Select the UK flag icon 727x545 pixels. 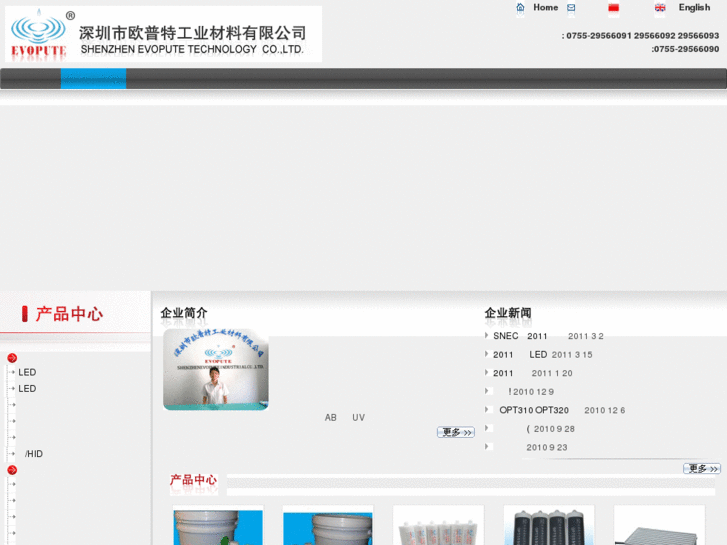tap(660, 8)
